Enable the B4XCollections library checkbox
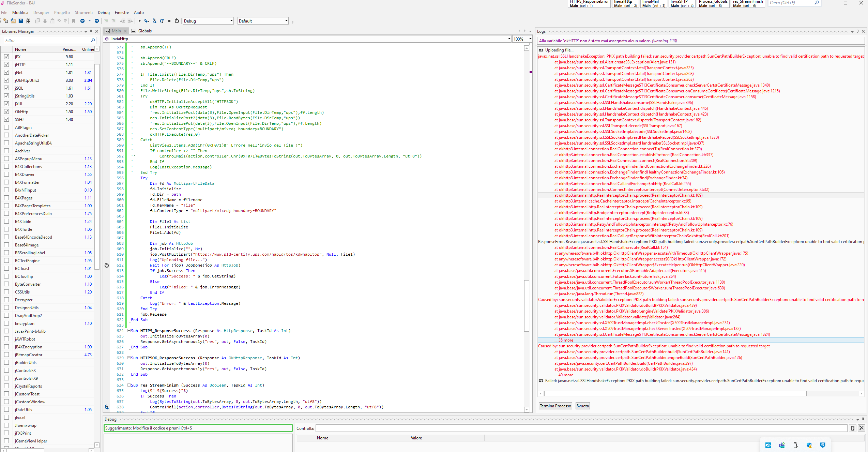 point(6,166)
